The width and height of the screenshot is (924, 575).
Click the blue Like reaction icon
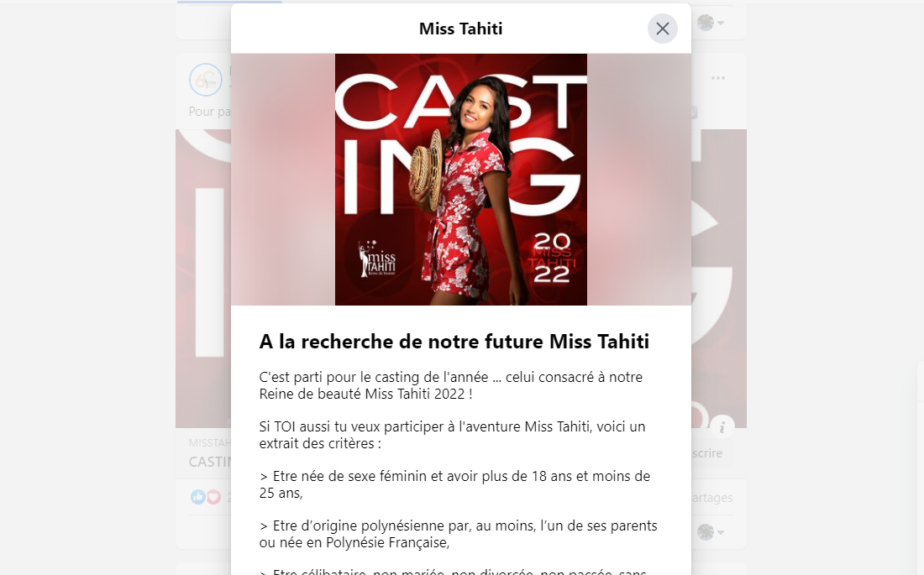(x=198, y=497)
